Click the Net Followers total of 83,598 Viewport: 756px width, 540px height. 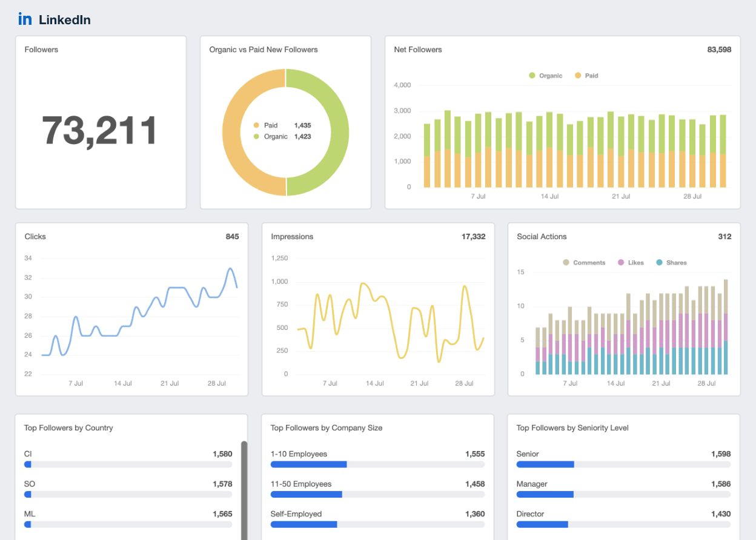coord(719,50)
